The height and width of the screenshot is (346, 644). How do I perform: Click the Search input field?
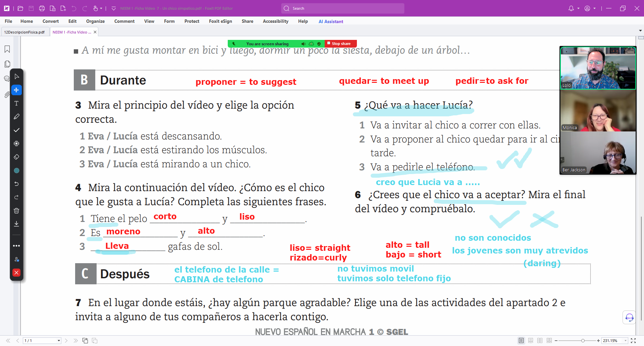pyautogui.click(x=343, y=8)
